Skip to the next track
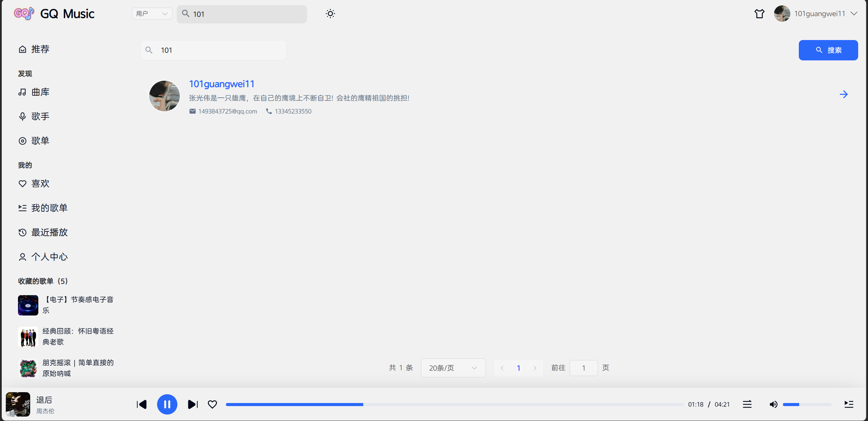Image resolution: width=868 pixels, height=421 pixels. click(193, 404)
